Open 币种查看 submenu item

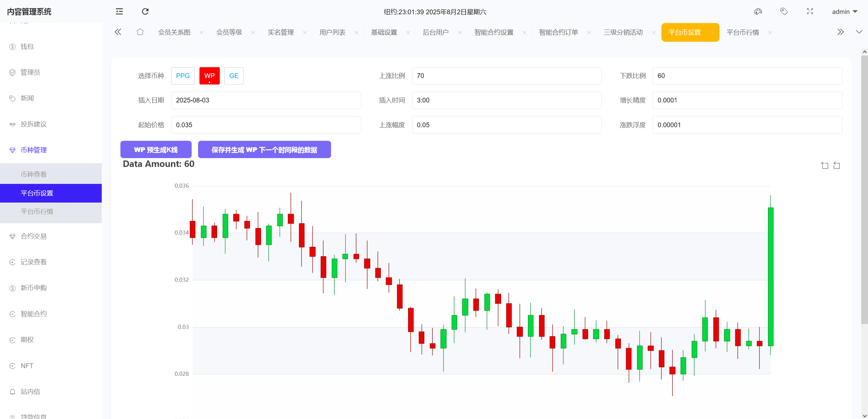(34, 174)
